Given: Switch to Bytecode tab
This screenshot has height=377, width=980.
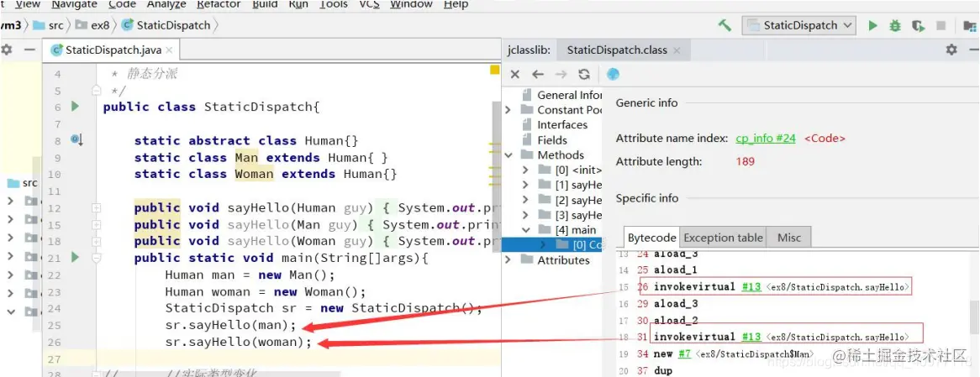Looking at the screenshot, I should (x=651, y=237).
